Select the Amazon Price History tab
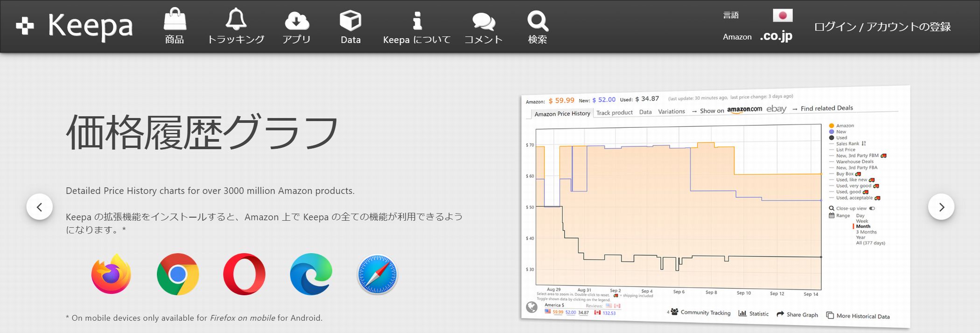Image resolution: width=980 pixels, height=333 pixels. click(562, 114)
